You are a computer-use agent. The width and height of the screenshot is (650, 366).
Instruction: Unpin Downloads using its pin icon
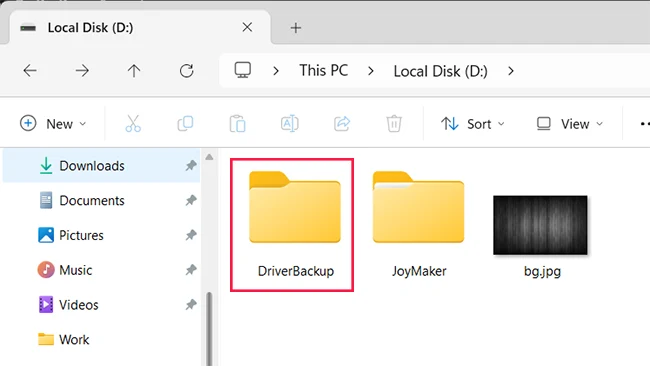(x=191, y=166)
